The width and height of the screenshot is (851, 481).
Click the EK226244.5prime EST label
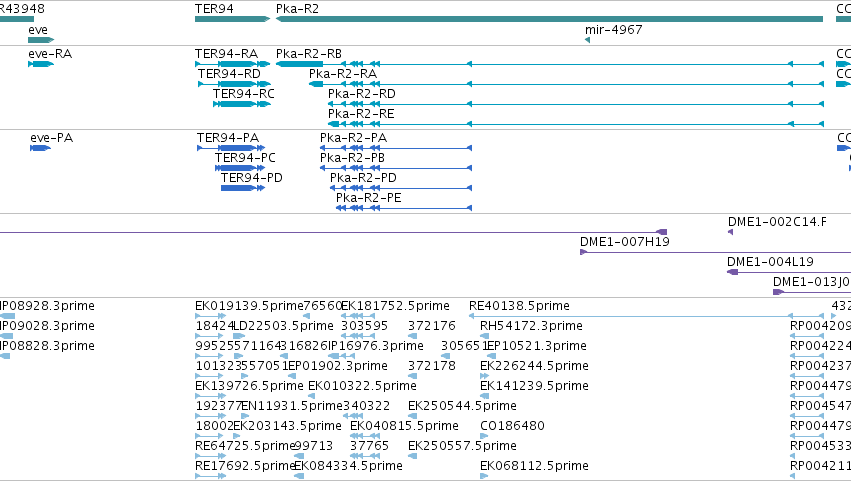[534, 366]
